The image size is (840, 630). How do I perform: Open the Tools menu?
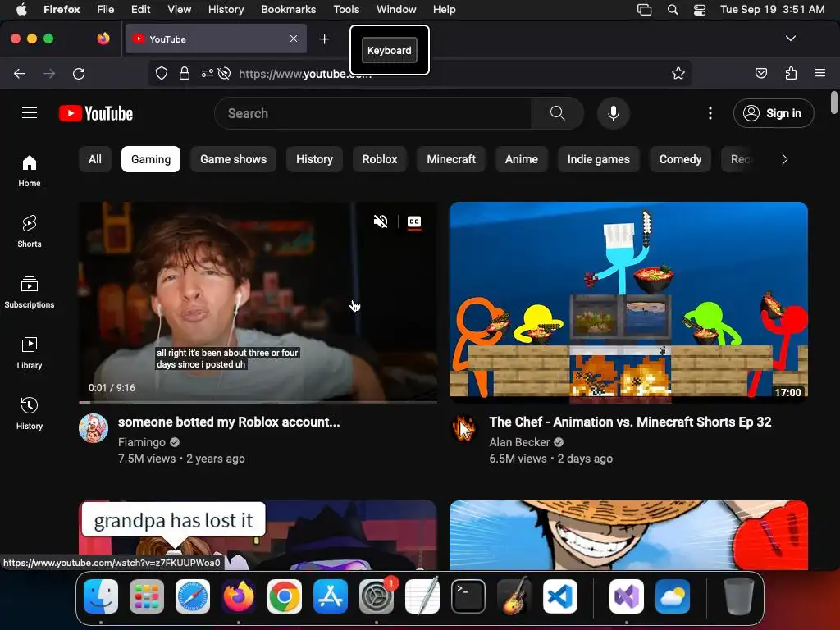(x=346, y=10)
